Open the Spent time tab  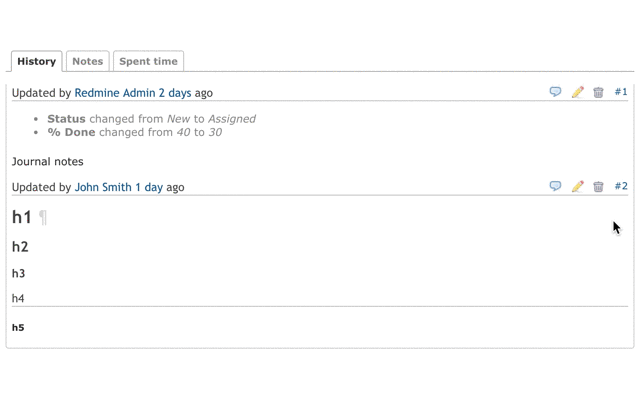(x=149, y=61)
